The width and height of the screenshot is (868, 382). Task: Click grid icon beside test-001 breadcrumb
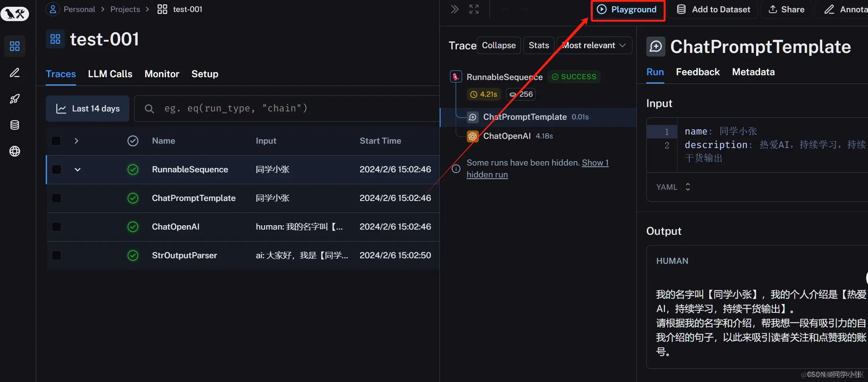(162, 9)
